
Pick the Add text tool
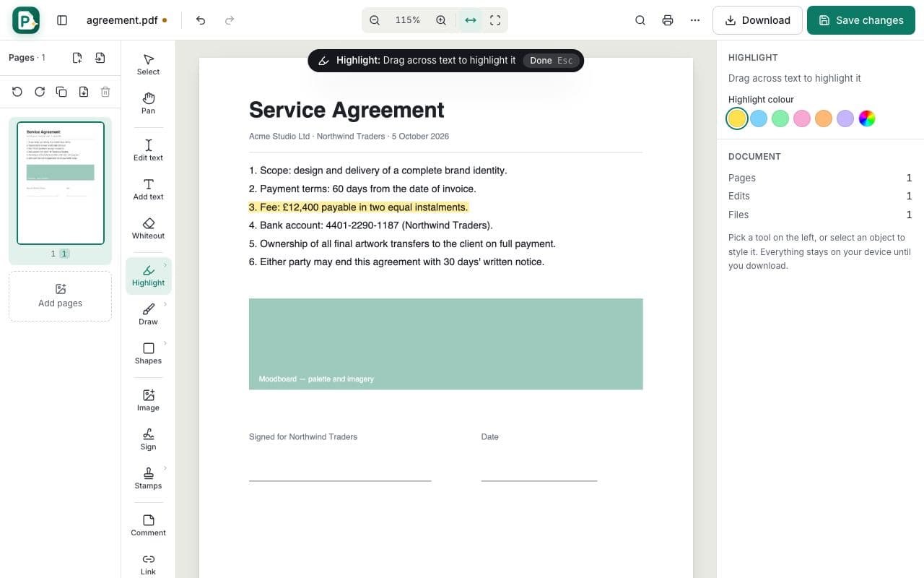148,189
